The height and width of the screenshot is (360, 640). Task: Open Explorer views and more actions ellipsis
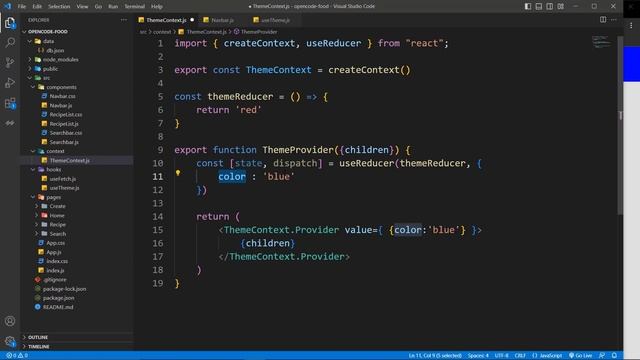(124, 20)
